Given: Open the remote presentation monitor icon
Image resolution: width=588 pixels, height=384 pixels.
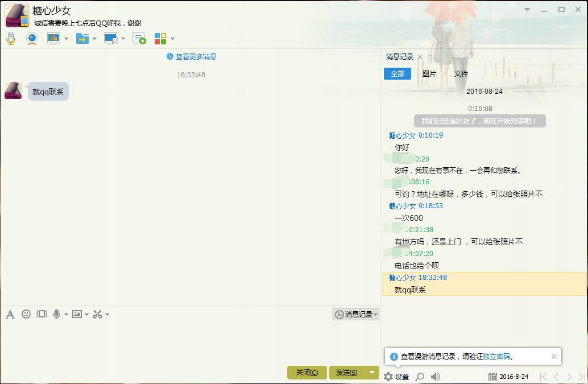Looking at the screenshot, I should coord(53,38).
